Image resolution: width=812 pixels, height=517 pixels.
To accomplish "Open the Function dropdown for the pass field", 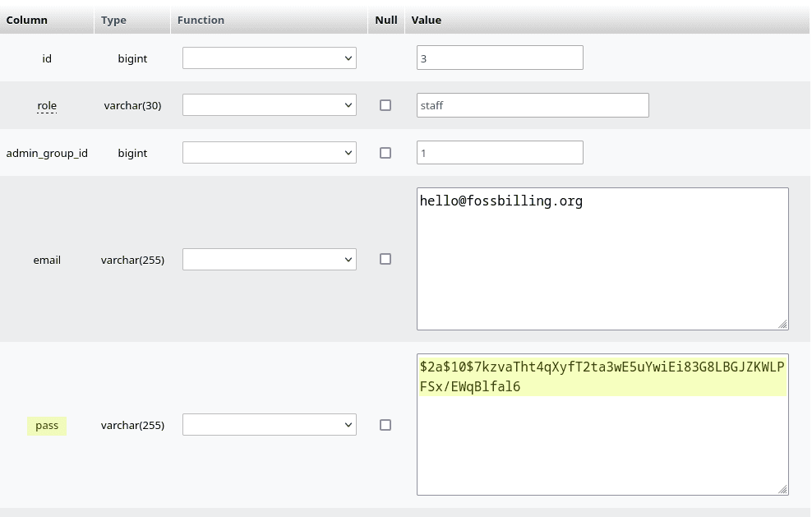I will (x=269, y=424).
